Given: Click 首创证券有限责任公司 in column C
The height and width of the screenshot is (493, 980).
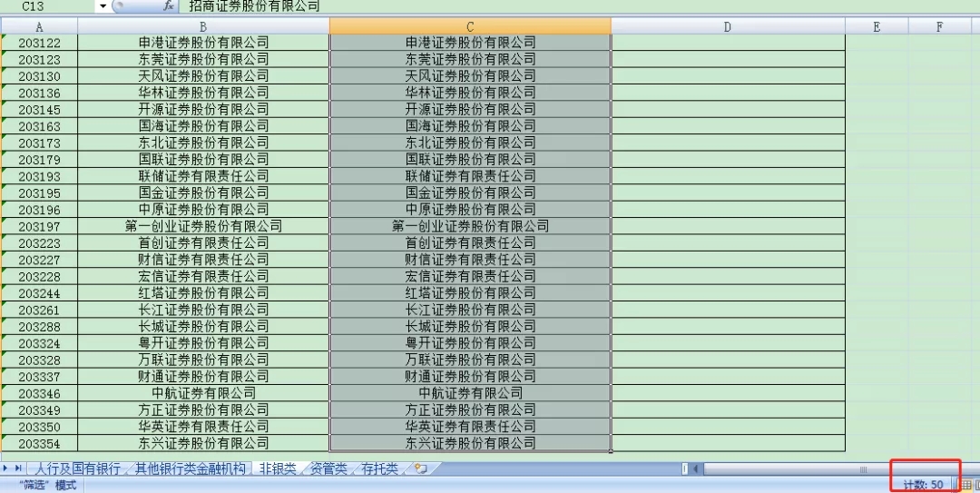Looking at the screenshot, I should [470, 242].
